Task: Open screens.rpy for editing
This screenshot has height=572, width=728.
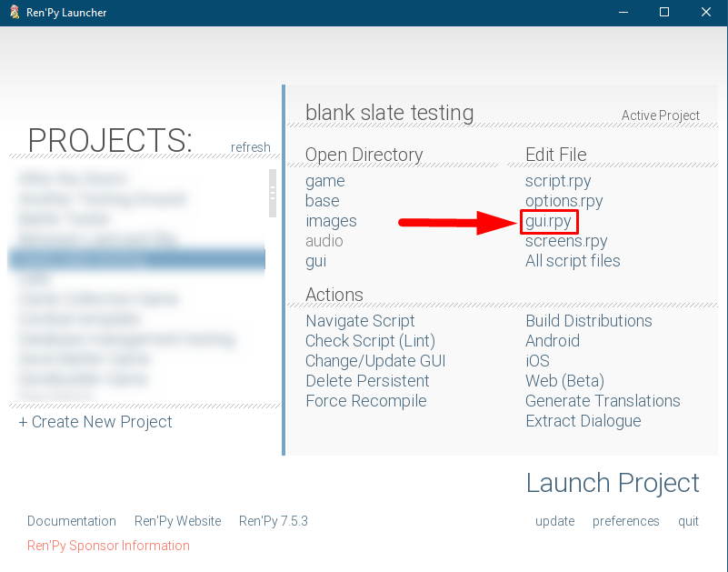Action: (565, 241)
